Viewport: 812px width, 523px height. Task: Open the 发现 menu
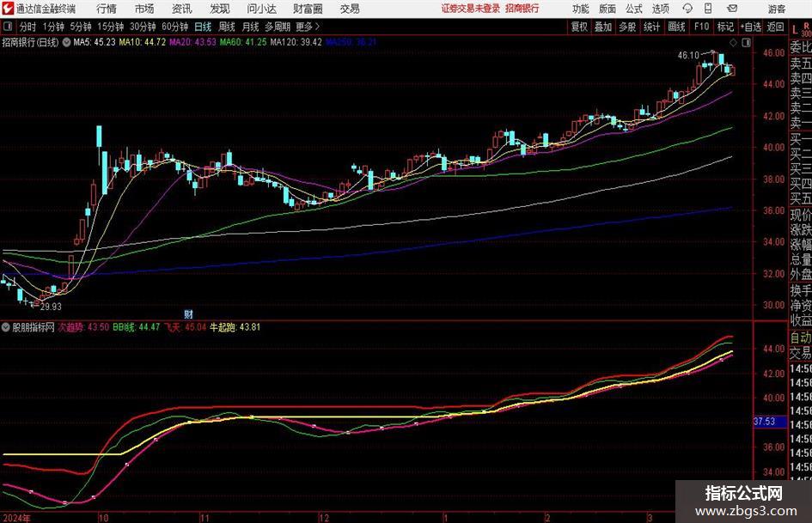(220, 9)
